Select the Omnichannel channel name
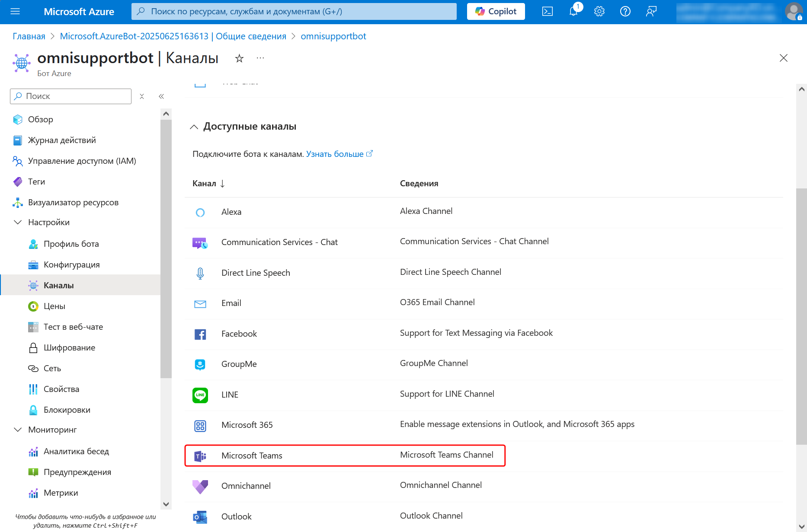Screen dimensions: 807x532 (246, 486)
